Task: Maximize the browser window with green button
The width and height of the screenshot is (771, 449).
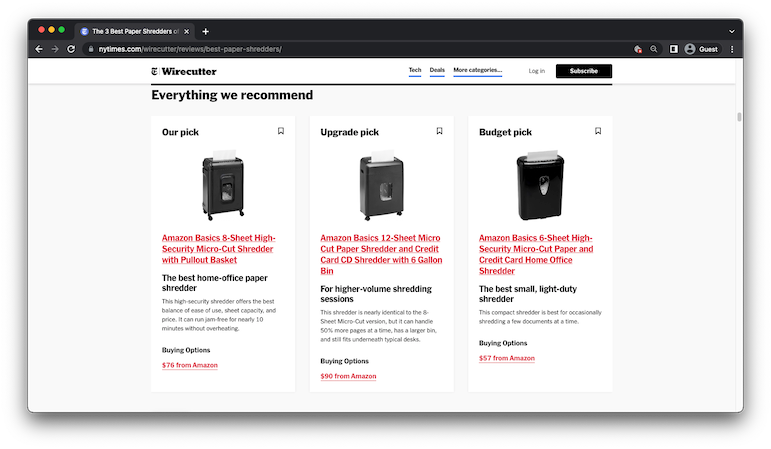Action: tap(61, 30)
